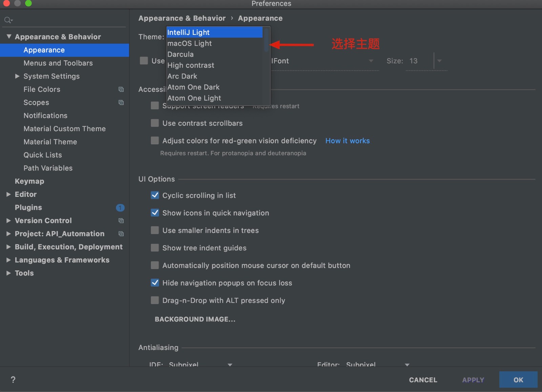Image resolution: width=542 pixels, height=392 pixels.
Task: Enable Support screen readers checkbox
Action: (x=155, y=105)
